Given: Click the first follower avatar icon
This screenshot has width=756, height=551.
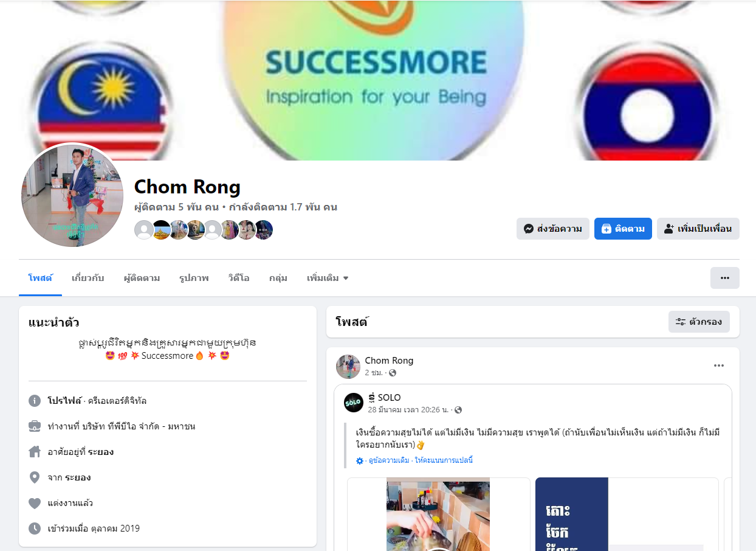Looking at the screenshot, I should [144, 230].
